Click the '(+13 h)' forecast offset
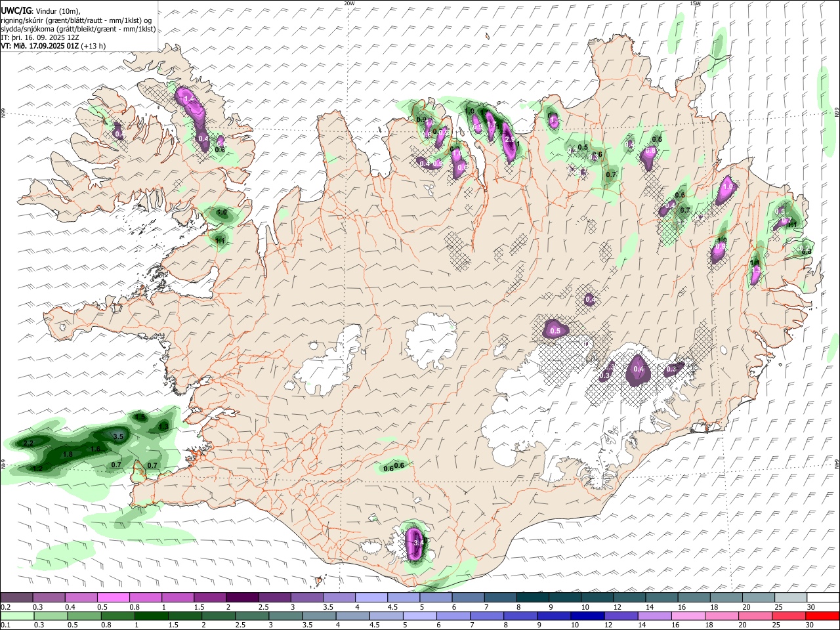This screenshot has width=840, height=630. click(x=94, y=46)
